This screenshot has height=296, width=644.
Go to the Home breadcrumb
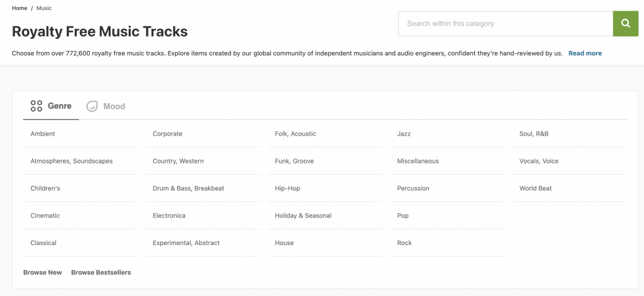[x=19, y=8]
